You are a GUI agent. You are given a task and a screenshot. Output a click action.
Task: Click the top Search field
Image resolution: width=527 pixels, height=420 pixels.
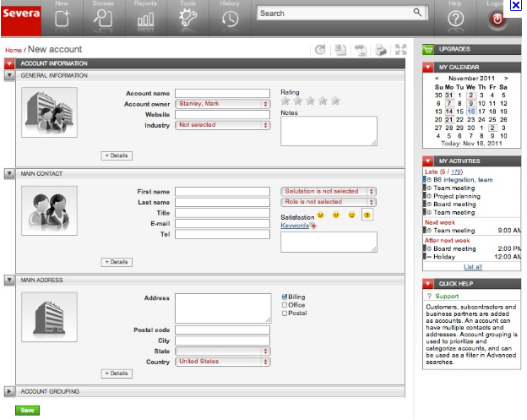pyautogui.click(x=342, y=14)
